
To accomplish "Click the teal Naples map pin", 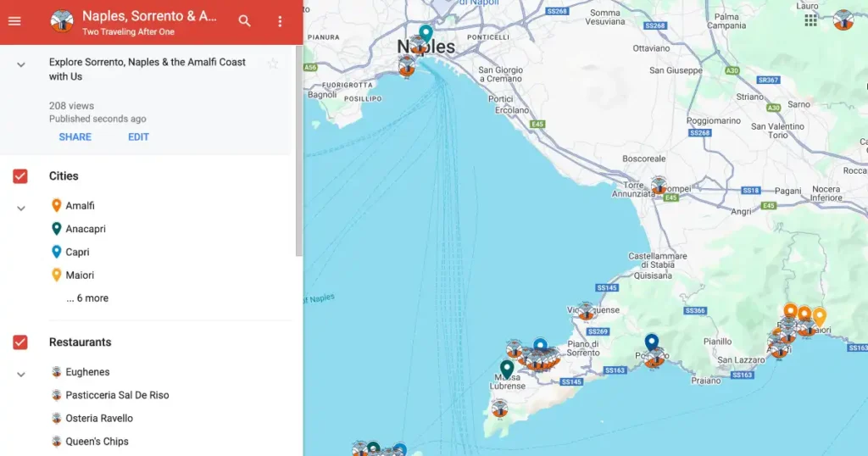I will coord(426,33).
